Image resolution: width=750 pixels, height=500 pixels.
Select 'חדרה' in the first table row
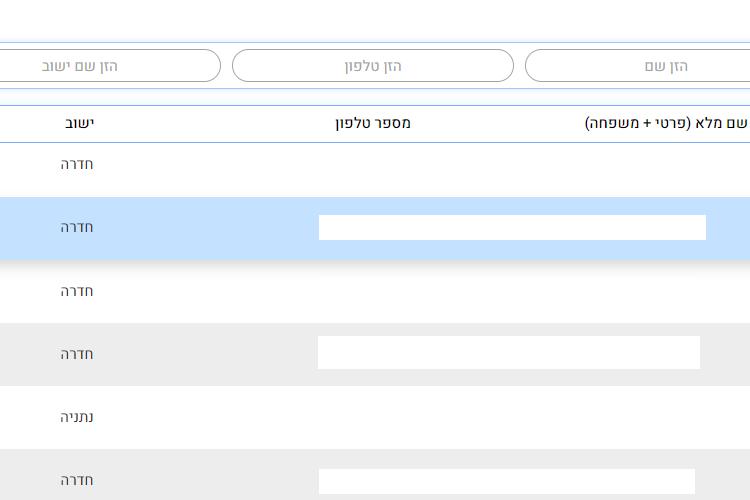point(77,164)
